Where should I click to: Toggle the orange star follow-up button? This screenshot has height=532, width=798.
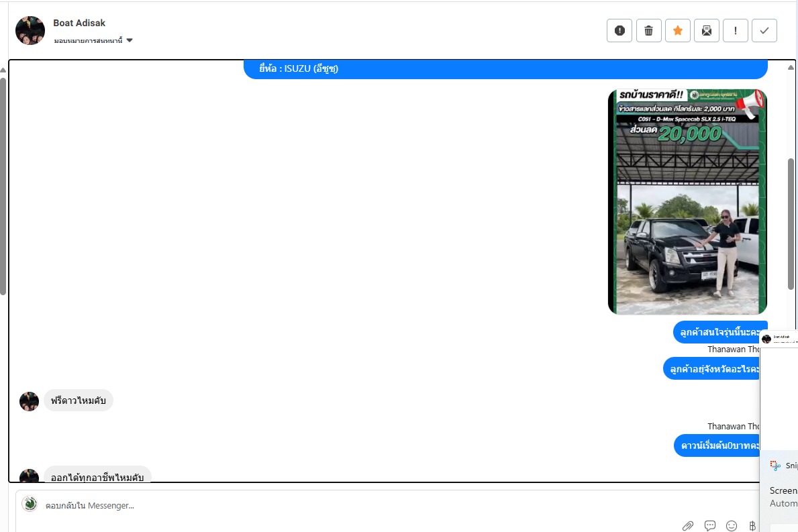click(677, 30)
